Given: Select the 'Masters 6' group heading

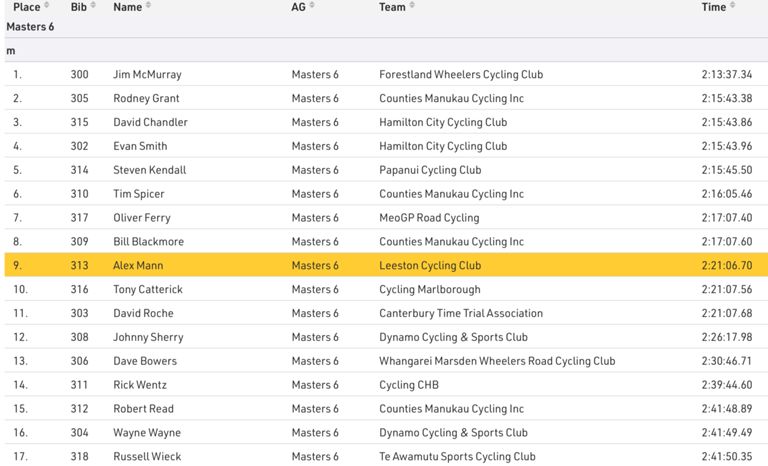Looking at the screenshot, I should click(30, 27).
